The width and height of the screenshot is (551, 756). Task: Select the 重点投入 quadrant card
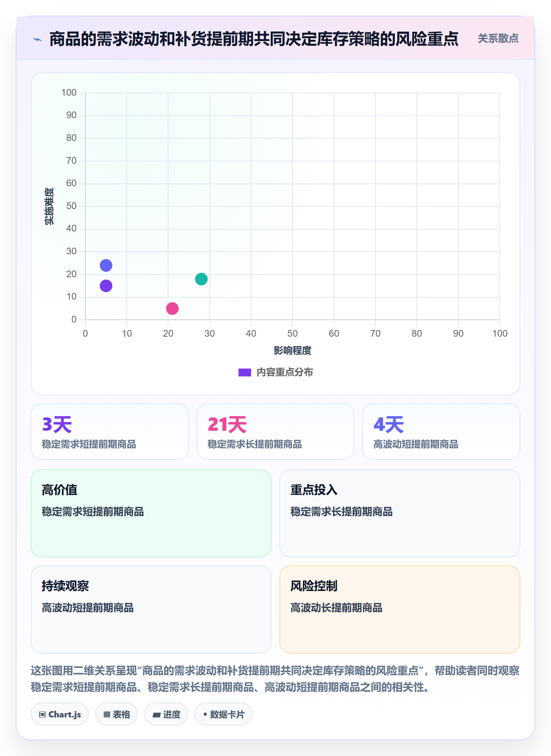[x=400, y=513]
